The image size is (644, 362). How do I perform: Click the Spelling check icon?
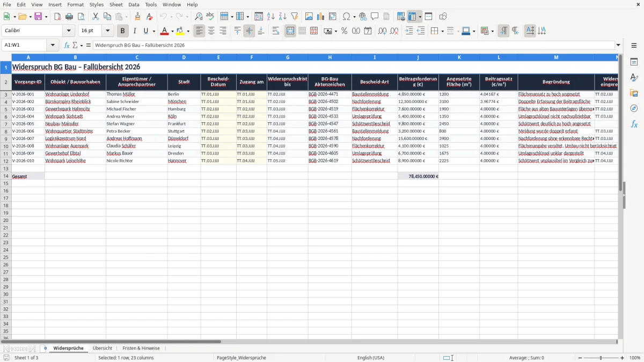tap(210, 17)
